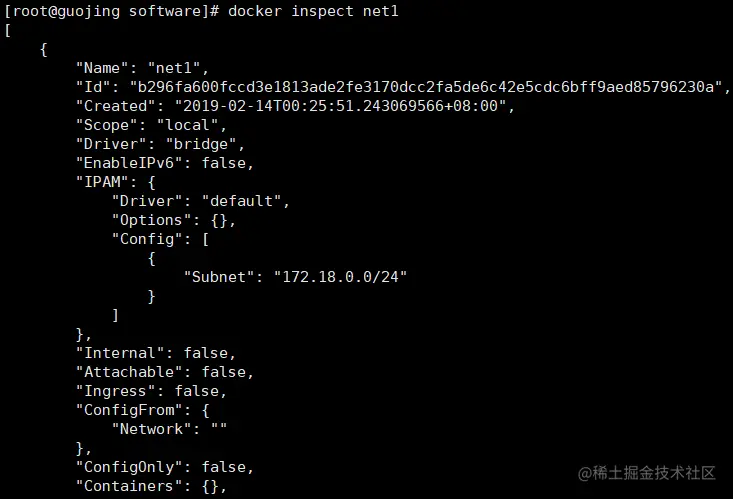Click the "Ingress": false line
Viewport: 733px width, 499px height.
click(x=151, y=391)
